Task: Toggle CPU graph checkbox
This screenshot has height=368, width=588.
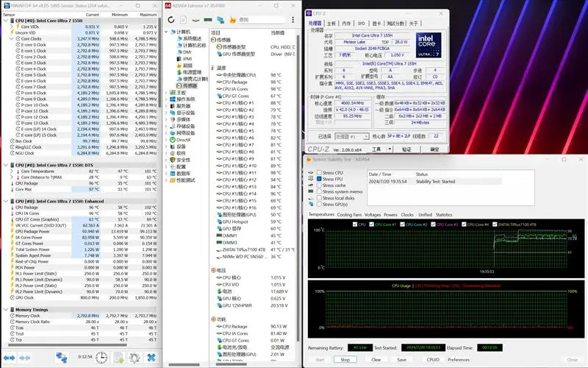Action: (355, 224)
